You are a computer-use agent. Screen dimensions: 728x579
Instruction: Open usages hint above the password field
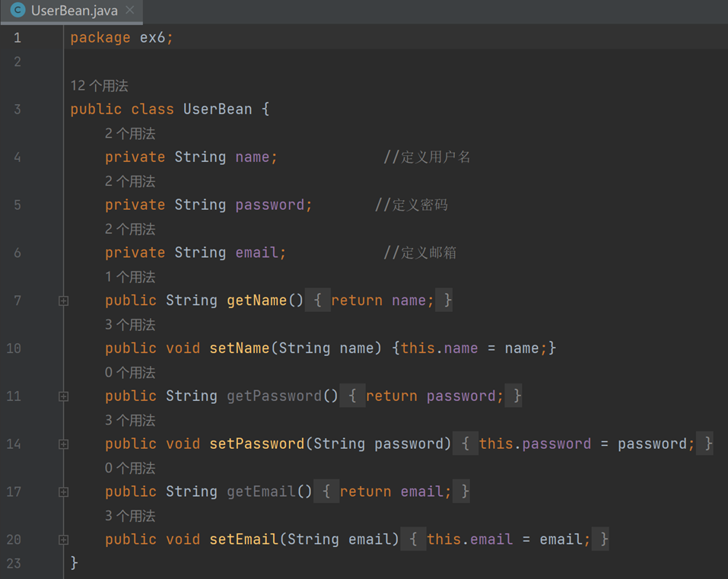130,182
